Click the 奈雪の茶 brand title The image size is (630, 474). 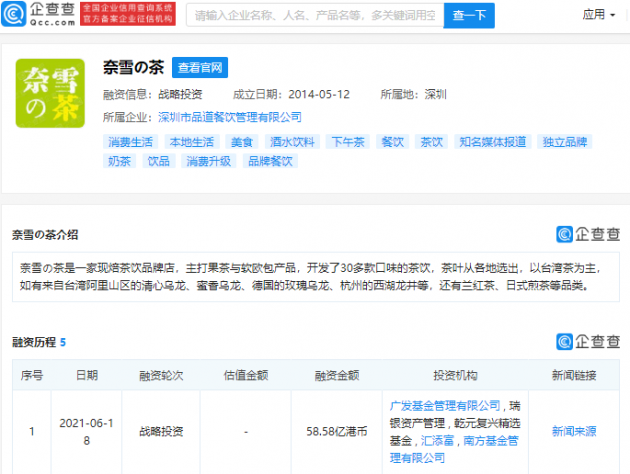point(133,67)
